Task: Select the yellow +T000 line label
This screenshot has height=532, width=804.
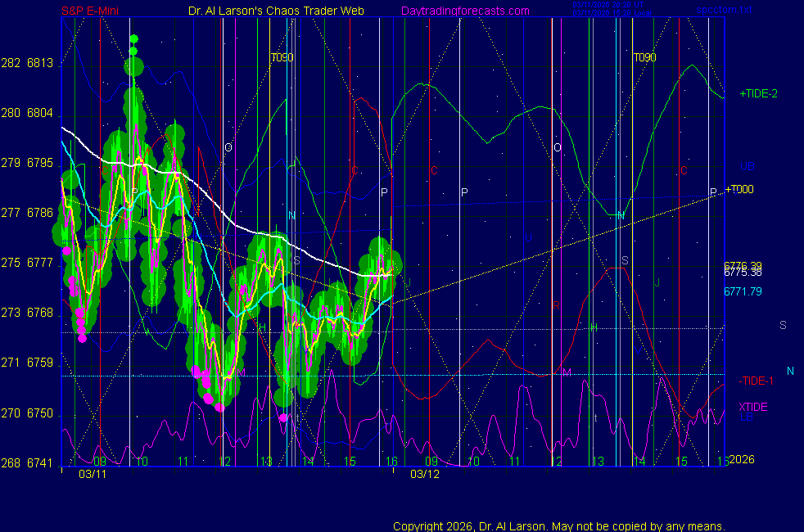Action: (x=739, y=189)
